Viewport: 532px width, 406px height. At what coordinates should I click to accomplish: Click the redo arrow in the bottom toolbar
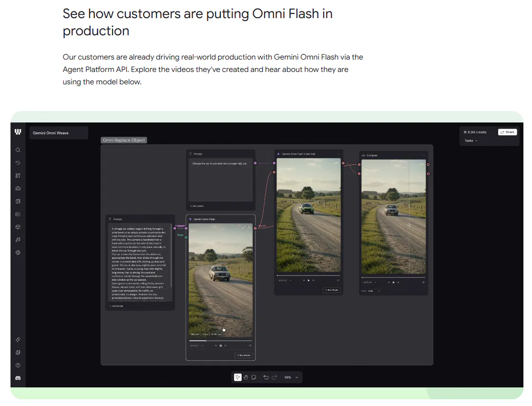click(x=275, y=377)
